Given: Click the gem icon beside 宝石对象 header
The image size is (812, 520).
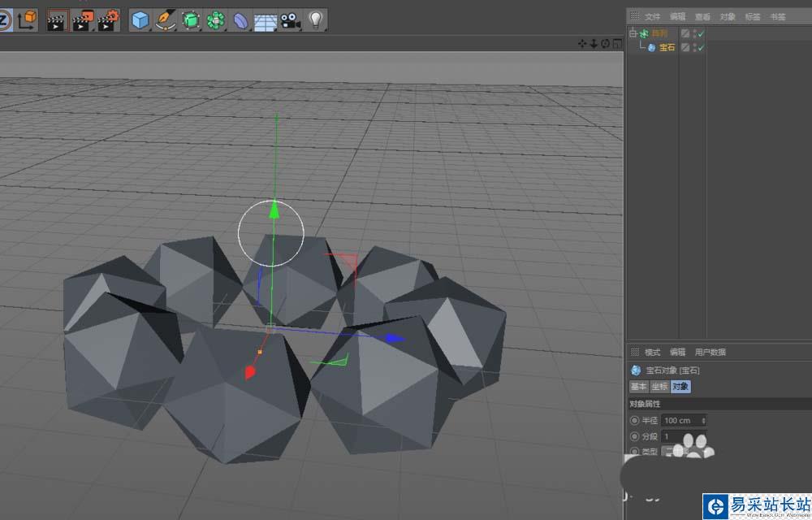Looking at the screenshot, I should coord(636,370).
